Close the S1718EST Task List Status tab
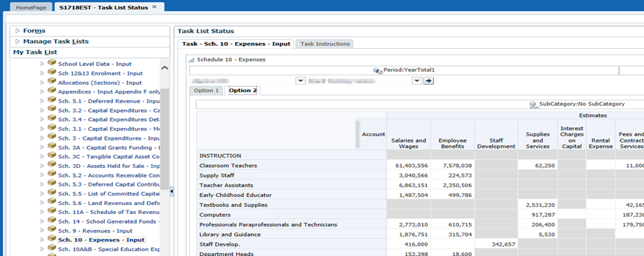Image resolution: width=644 pixels, height=256 pixels. [x=154, y=7]
